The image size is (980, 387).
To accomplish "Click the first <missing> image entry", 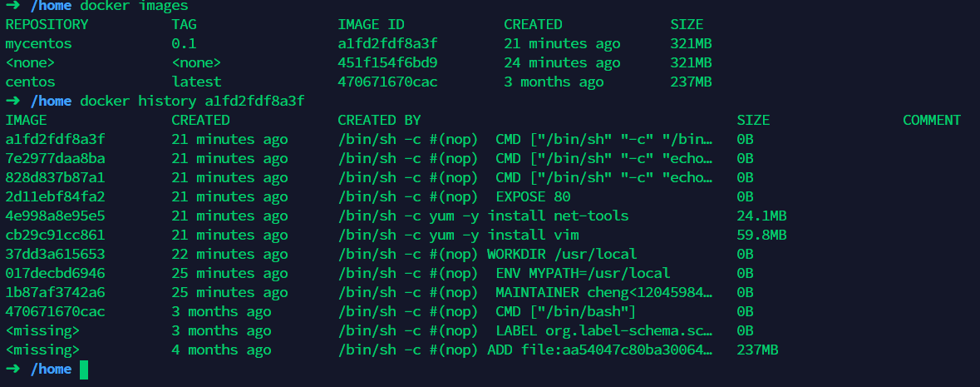I will 42,330.
